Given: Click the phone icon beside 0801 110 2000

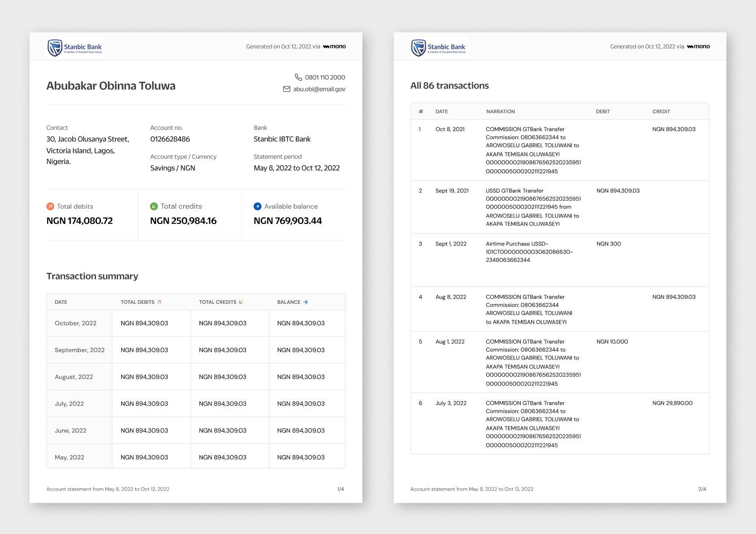Looking at the screenshot, I should point(298,77).
